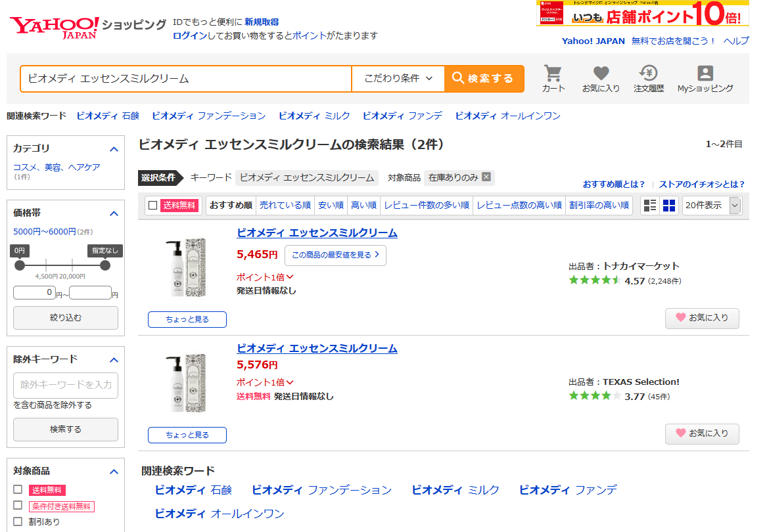
Task: Click ログイン link
Action: pyautogui.click(x=191, y=35)
